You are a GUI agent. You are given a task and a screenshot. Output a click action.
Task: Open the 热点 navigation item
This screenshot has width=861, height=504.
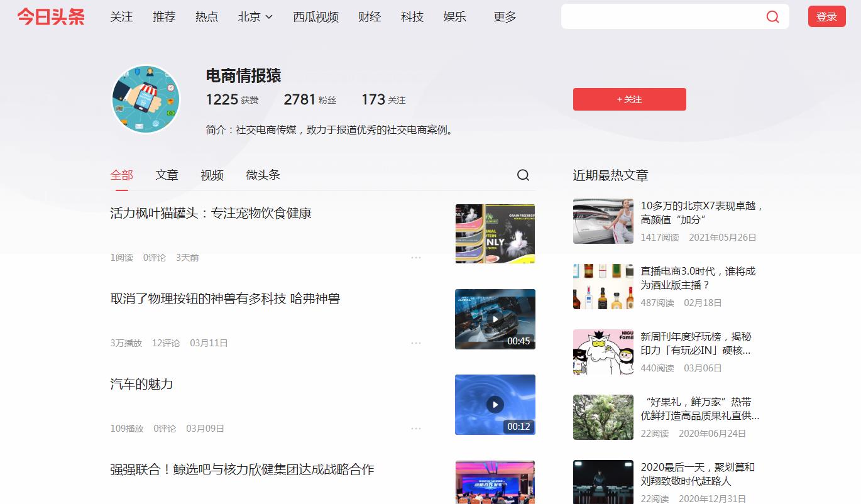(x=207, y=17)
